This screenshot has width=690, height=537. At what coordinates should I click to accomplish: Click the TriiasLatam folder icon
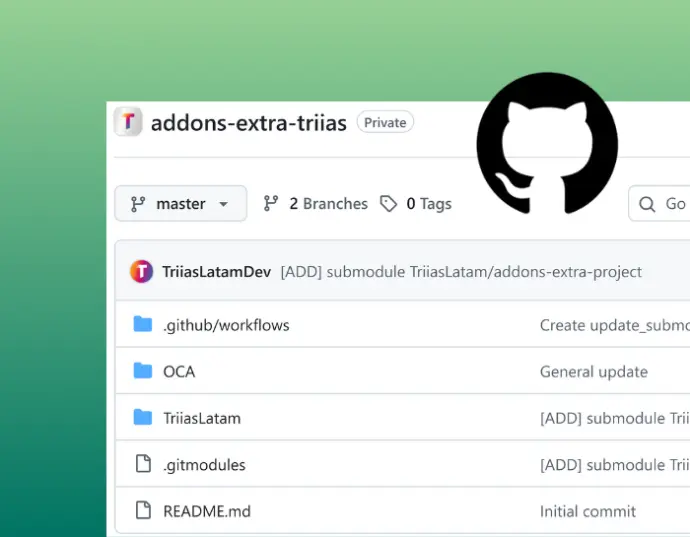(143, 417)
